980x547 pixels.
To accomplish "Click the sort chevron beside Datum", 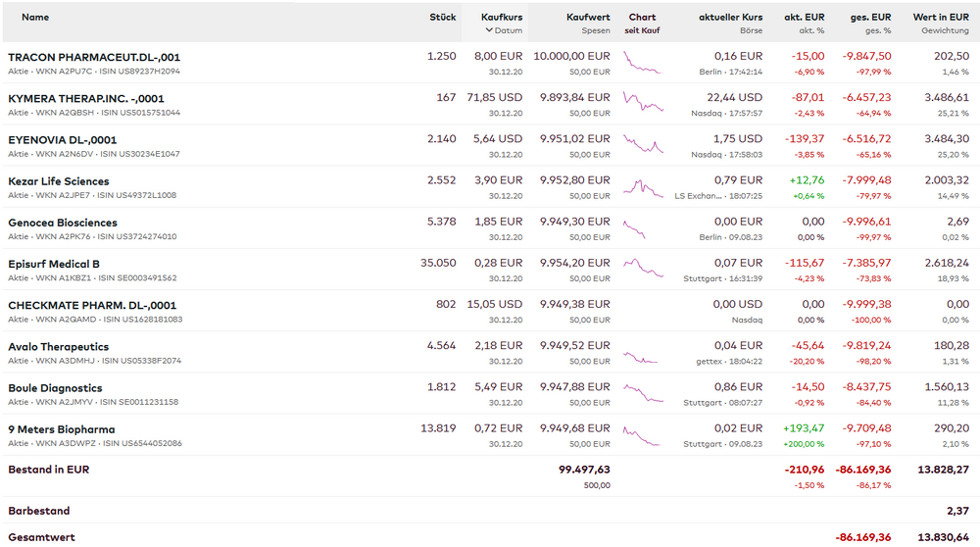I will click(x=489, y=30).
